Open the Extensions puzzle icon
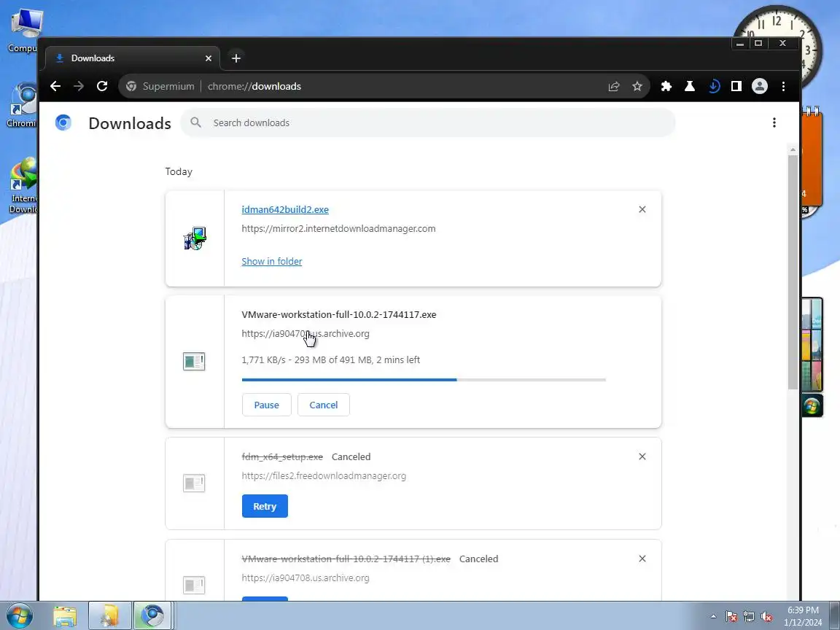Viewport: 840px width, 630px height. click(x=666, y=86)
